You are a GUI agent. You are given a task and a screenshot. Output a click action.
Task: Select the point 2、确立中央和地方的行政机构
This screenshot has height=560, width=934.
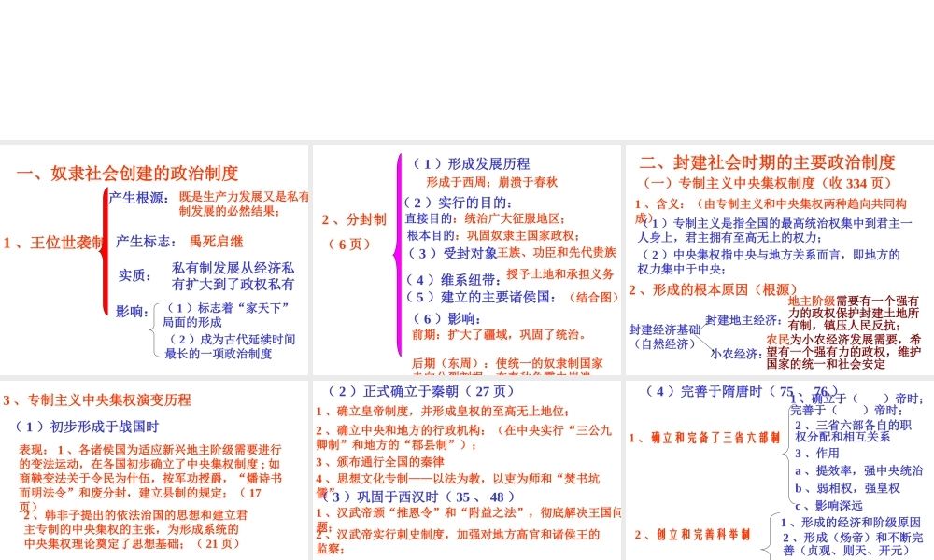pyautogui.click(x=463, y=438)
